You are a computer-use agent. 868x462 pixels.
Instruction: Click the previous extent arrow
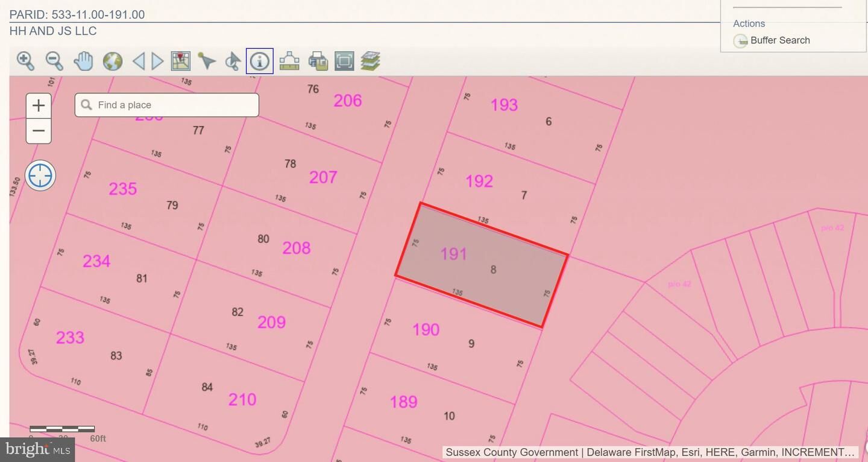140,60
